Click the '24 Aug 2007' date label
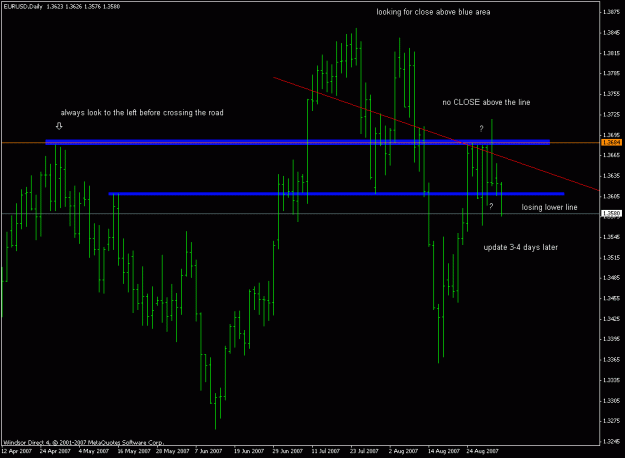Screen dimensions: 625x458 click(483, 451)
